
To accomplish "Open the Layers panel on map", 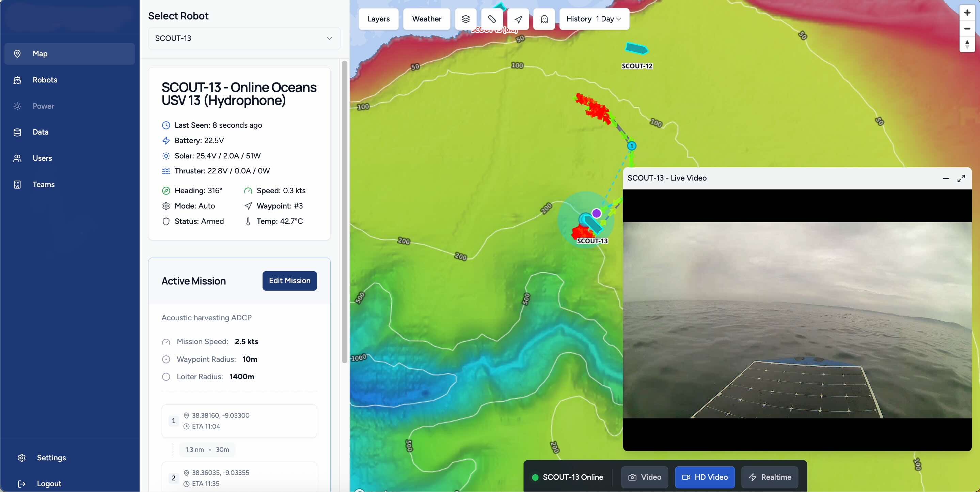I will pyautogui.click(x=378, y=19).
